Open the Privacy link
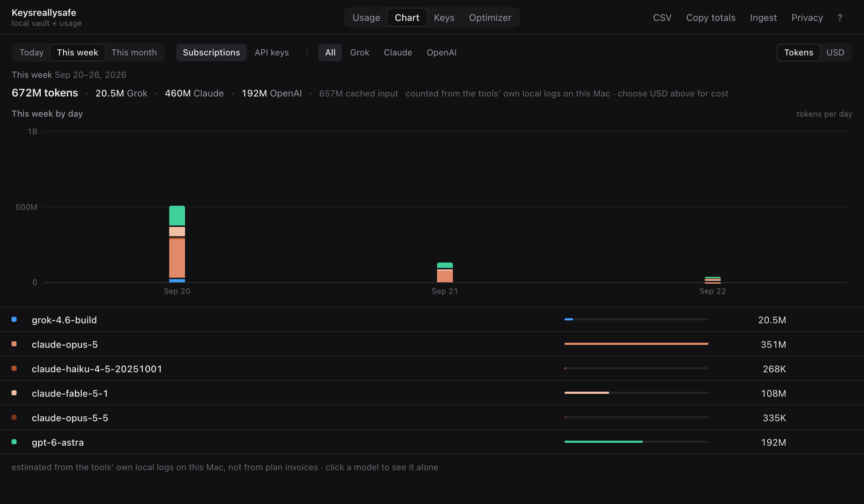The height and width of the screenshot is (504, 864). coord(807,18)
